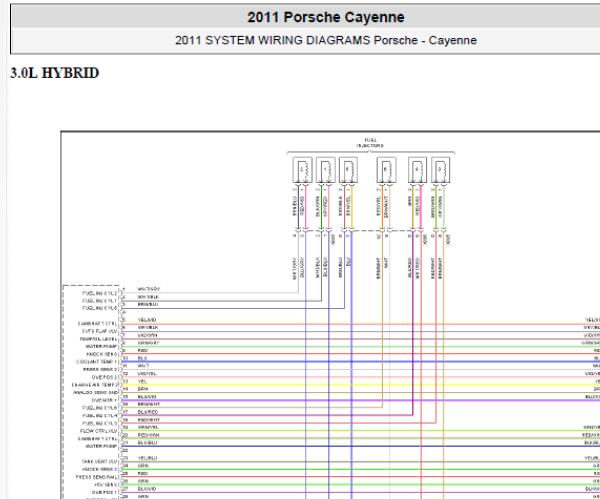Select the "HEV SENS" pin label
600x499 pixels.
(x=106, y=485)
